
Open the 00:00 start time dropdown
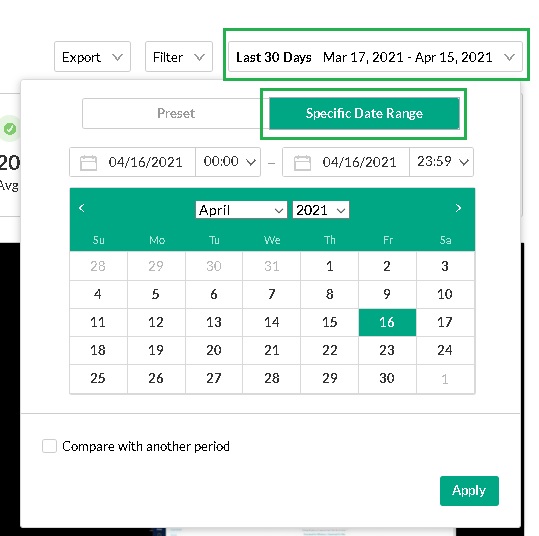tap(228, 162)
